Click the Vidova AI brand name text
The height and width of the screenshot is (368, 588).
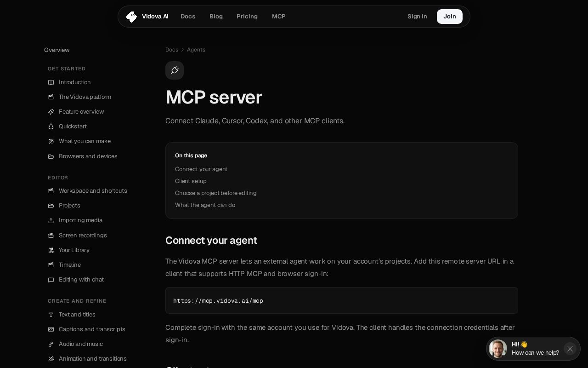click(155, 17)
